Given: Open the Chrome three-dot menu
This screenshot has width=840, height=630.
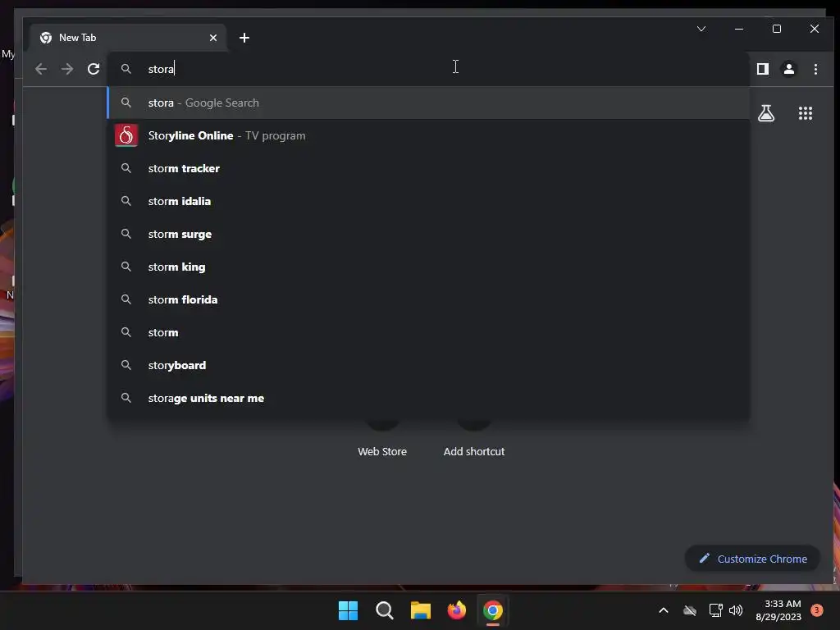Looking at the screenshot, I should pyautogui.click(x=815, y=69).
